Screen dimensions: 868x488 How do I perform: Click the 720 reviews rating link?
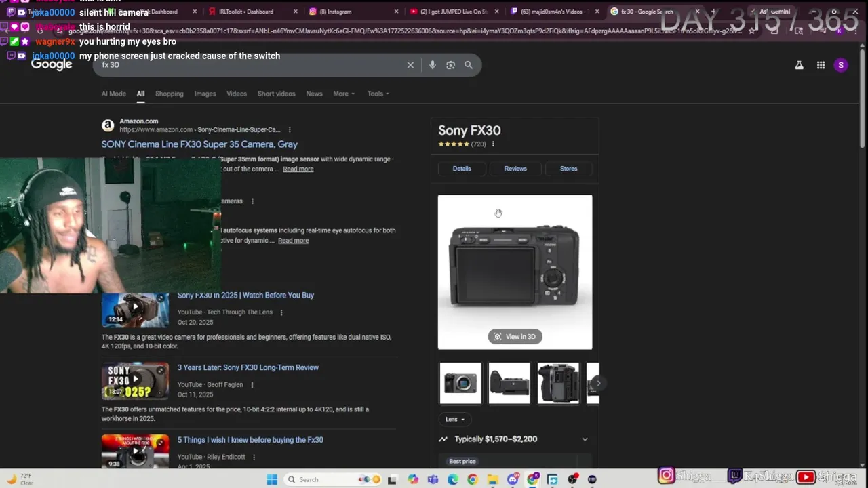point(478,144)
